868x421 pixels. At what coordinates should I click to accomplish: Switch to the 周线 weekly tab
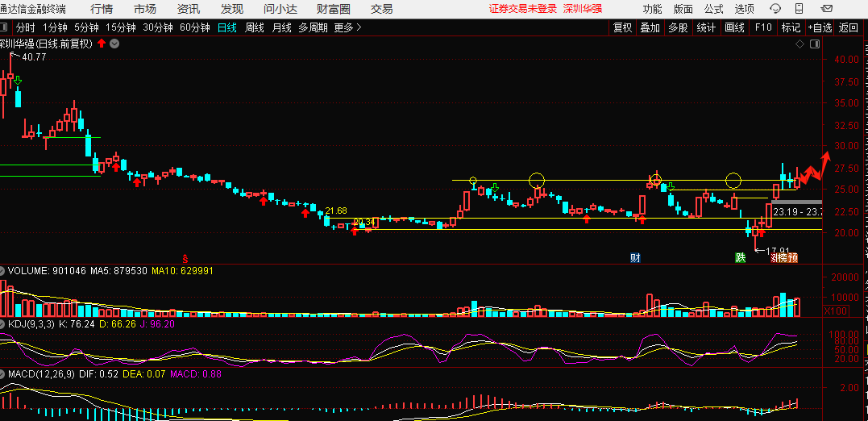254,27
